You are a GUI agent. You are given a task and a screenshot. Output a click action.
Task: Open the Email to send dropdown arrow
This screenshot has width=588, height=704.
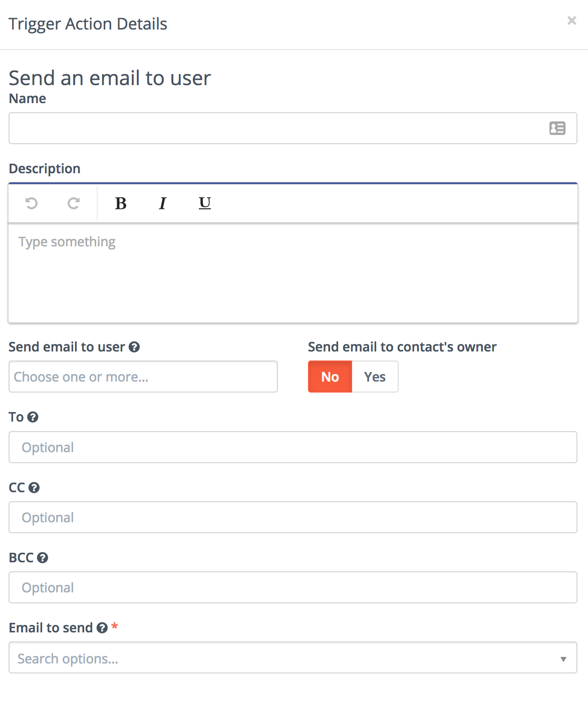pyautogui.click(x=563, y=659)
